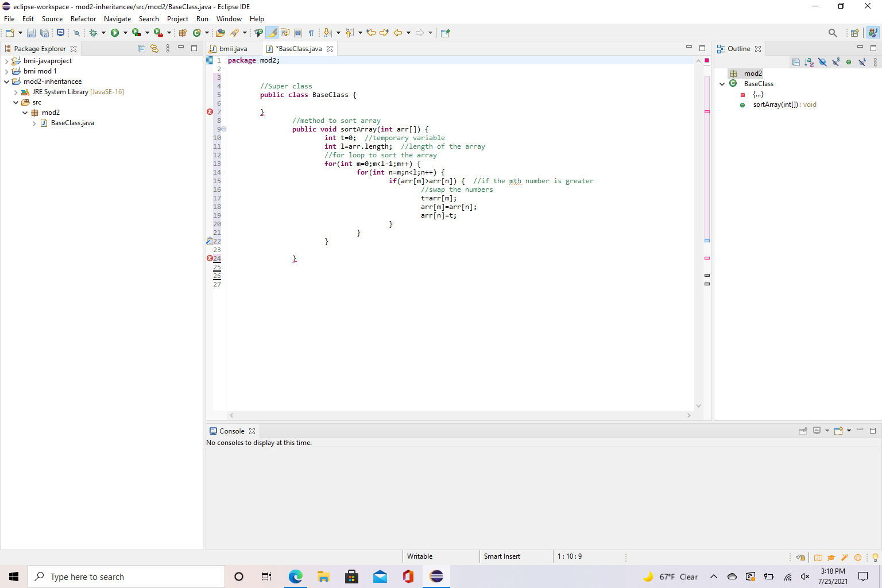The width and height of the screenshot is (882, 588).
Task: Click the Debug bug icon
Action: [94, 33]
